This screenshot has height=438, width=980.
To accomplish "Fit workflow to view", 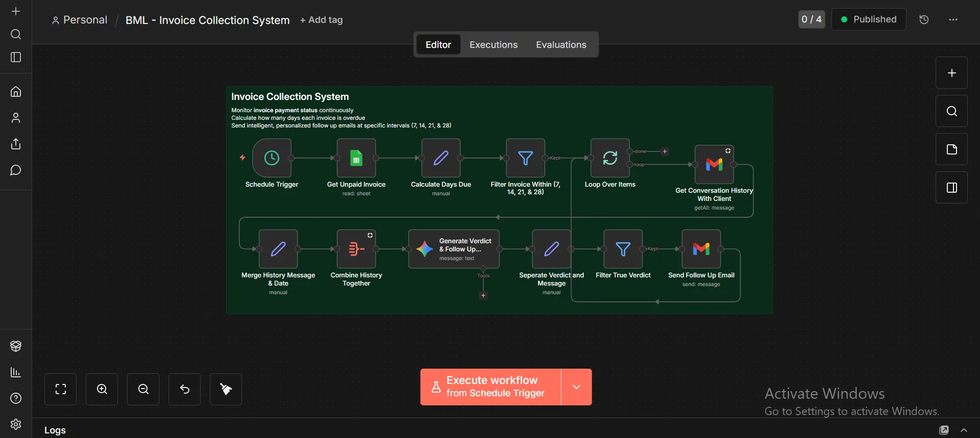I will pos(60,389).
